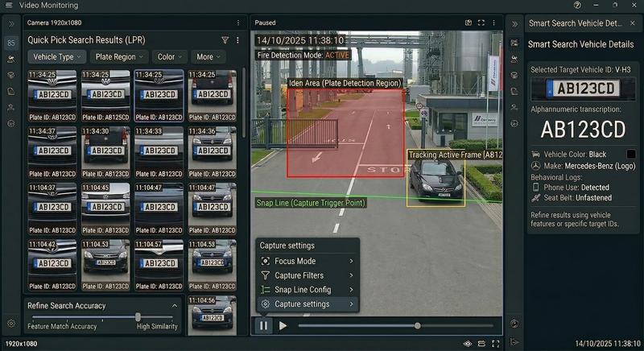Click the selected target plate image AB123CD

click(x=583, y=89)
